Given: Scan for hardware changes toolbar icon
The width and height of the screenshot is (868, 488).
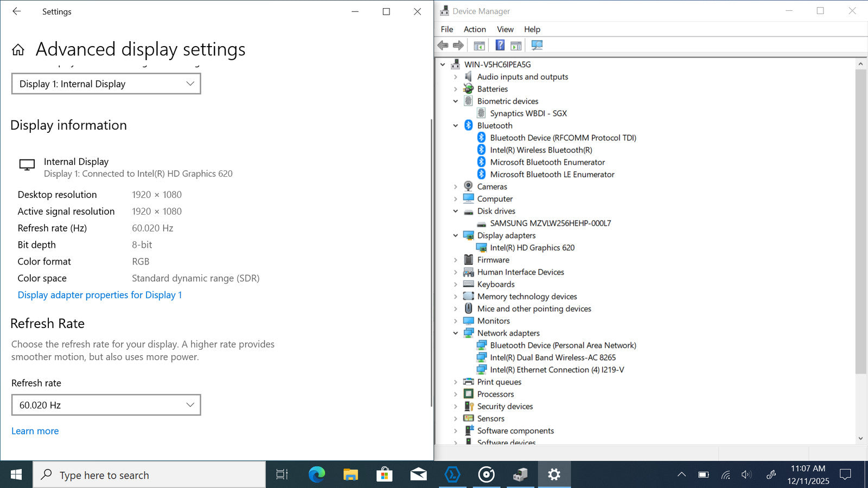Looking at the screenshot, I should [537, 46].
